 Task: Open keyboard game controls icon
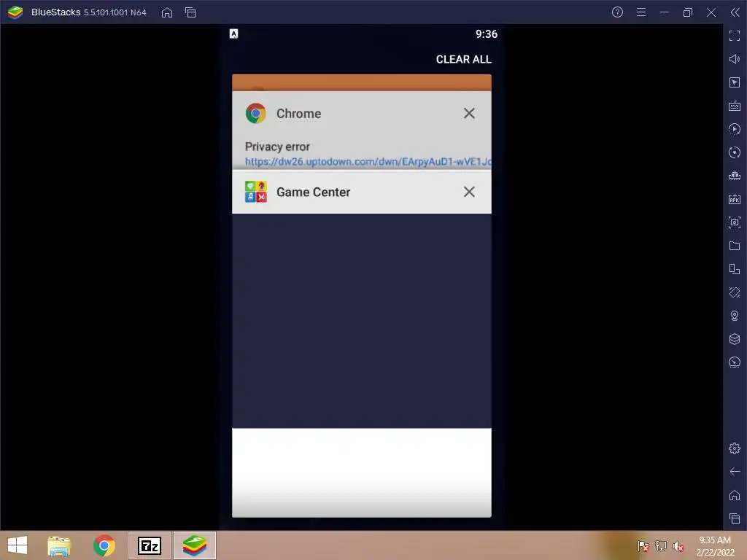(x=735, y=106)
